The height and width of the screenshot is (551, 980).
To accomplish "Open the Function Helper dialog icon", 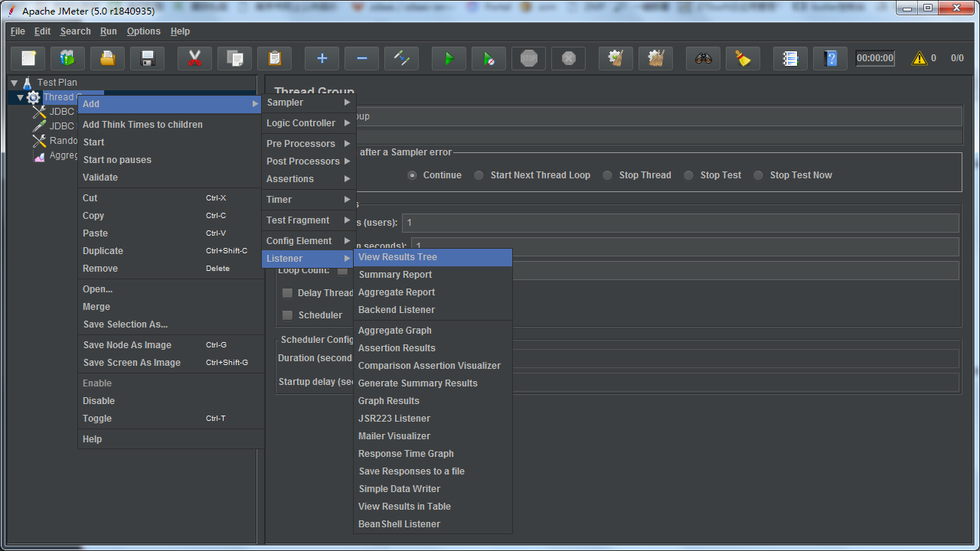I will [x=791, y=58].
